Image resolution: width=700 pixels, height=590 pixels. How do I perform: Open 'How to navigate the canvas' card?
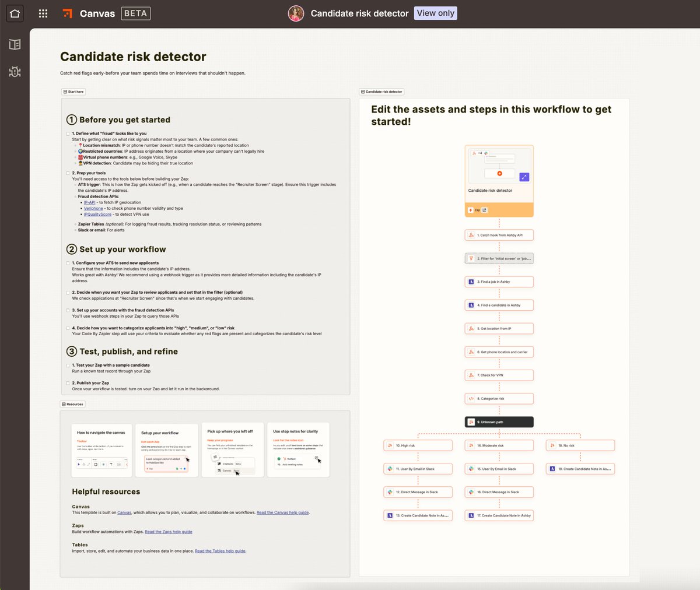101,450
